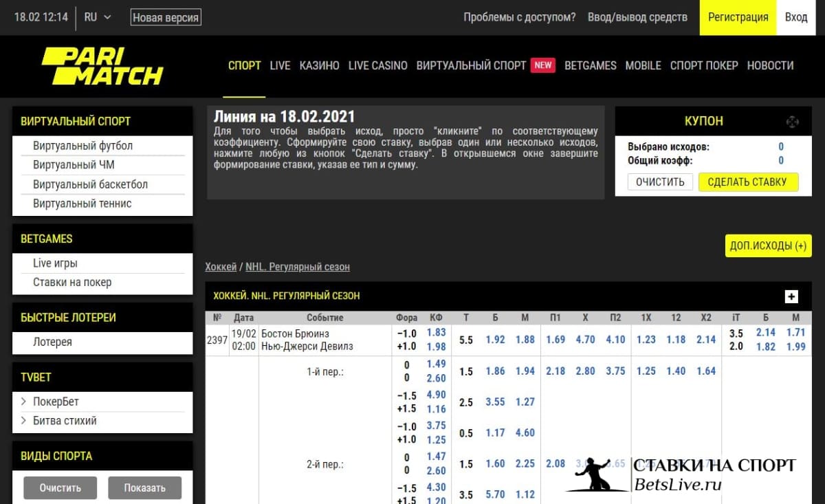Select 2-й пер. total odds 2.25

click(x=525, y=464)
